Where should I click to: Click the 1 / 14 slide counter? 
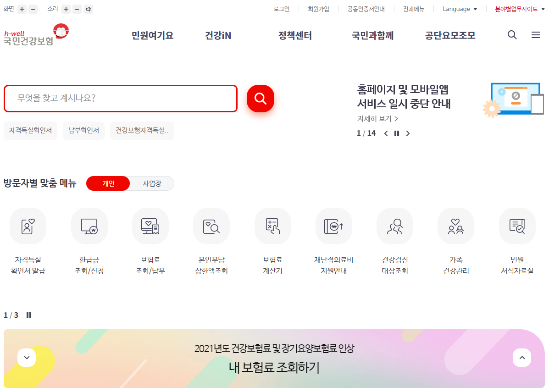pos(366,133)
